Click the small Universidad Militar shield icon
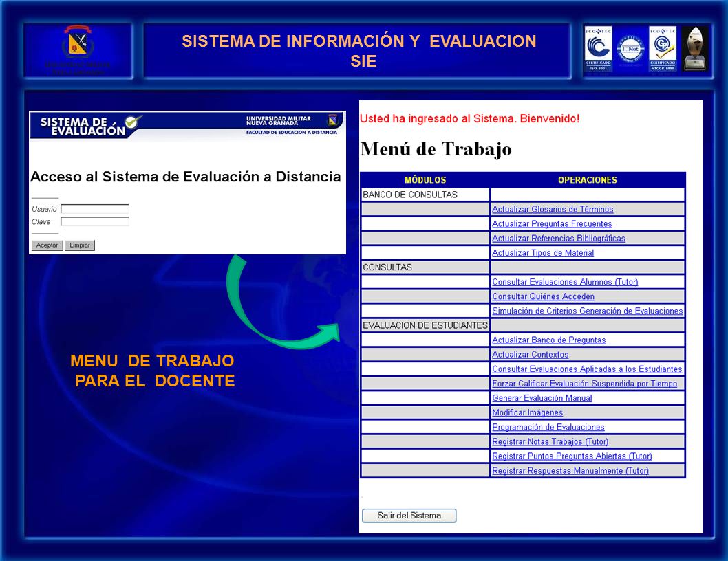 pyautogui.click(x=332, y=120)
